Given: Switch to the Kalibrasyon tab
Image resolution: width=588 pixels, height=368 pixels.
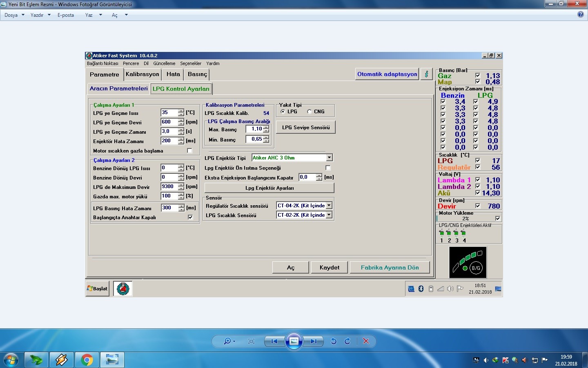Looking at the screenshot, I should [142, 74].
